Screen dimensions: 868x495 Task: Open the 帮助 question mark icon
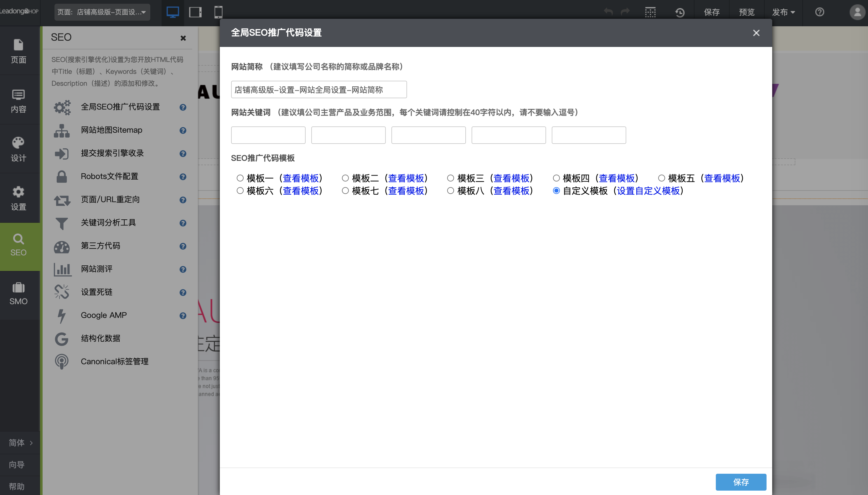pos(819,12)
